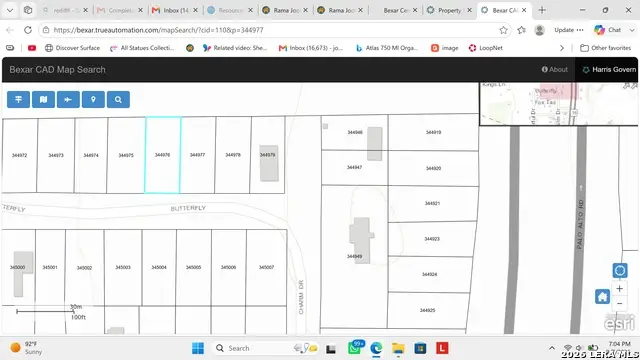Select parcel 344975
Viewport: 640px width, 360px height.
[126, 155]
